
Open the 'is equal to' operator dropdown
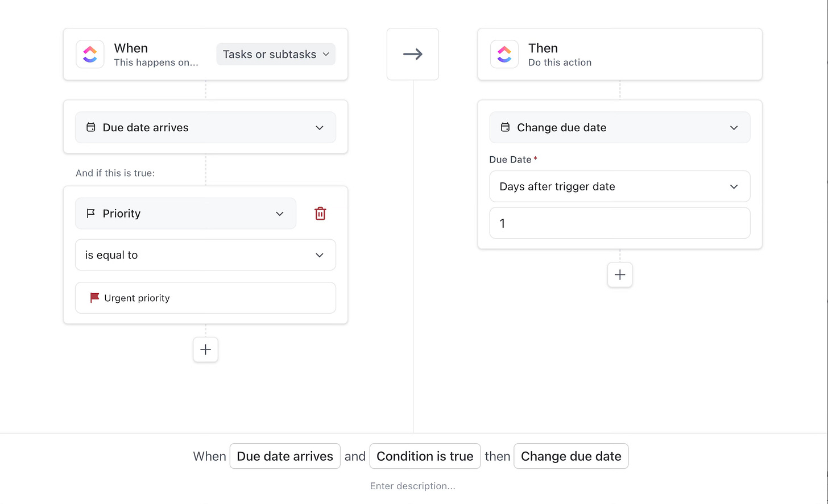(x=319, y=255)
